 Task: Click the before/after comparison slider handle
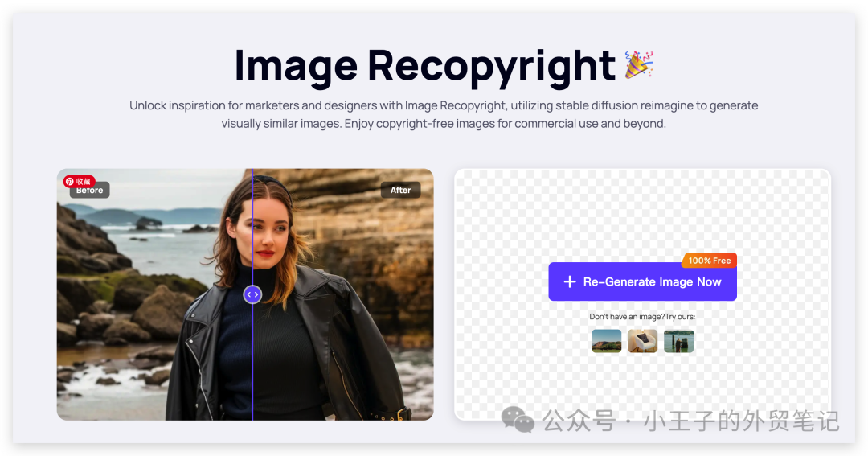pos(252,294)
